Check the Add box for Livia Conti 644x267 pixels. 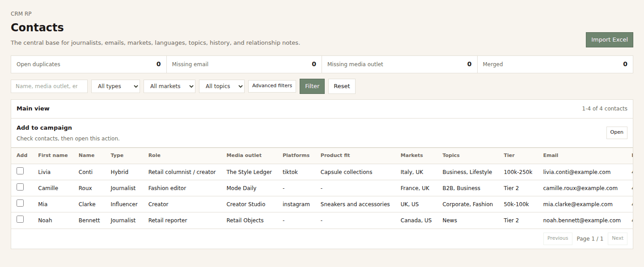(x=20, y=171)
